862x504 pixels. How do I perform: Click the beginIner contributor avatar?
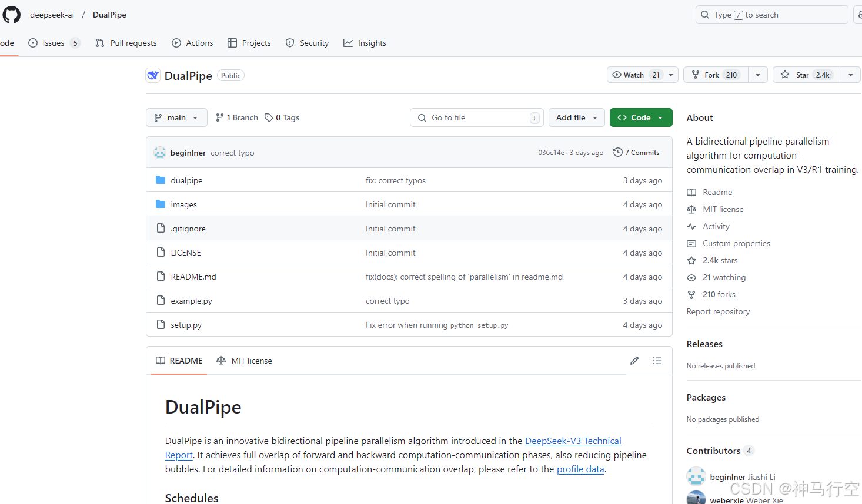point(696,476)
